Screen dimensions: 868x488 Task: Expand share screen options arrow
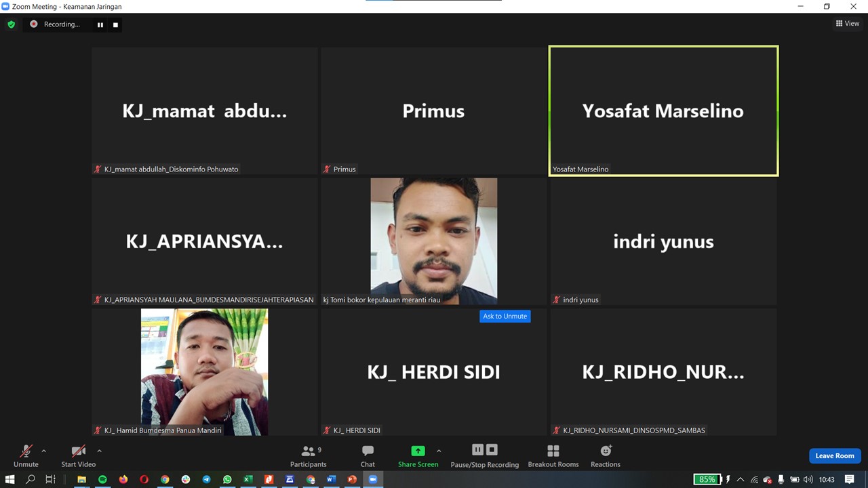tap(439, 451)
